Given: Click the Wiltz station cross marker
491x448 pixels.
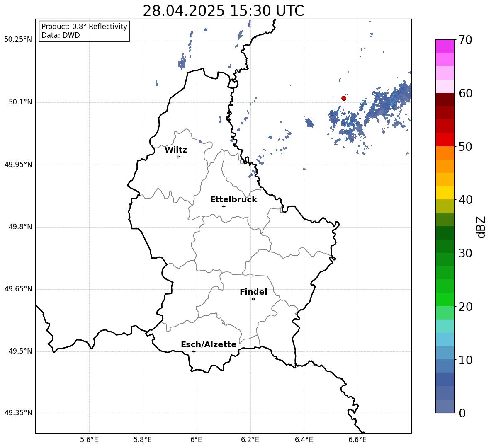Looking at the screenshot, I should (178, 157).
